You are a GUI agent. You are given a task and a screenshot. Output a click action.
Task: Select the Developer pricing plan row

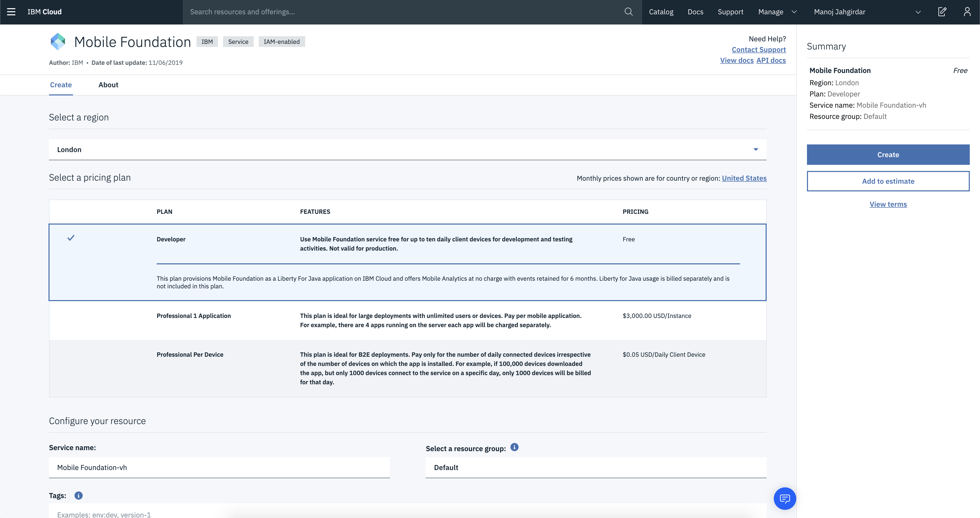click(407, 243)
